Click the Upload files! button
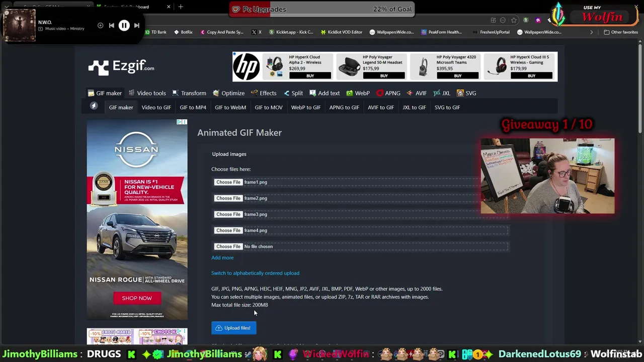644x362 pixels. (234, 328)
